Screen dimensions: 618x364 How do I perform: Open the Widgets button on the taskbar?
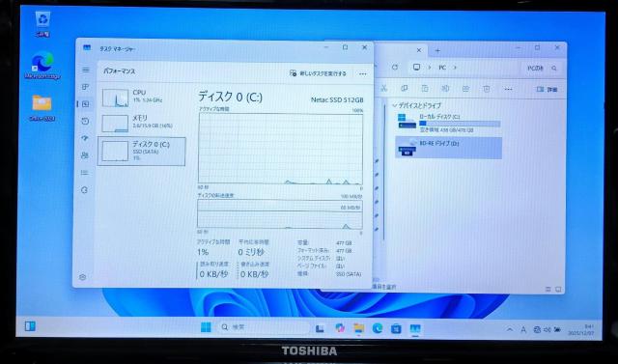click(30, 326)
